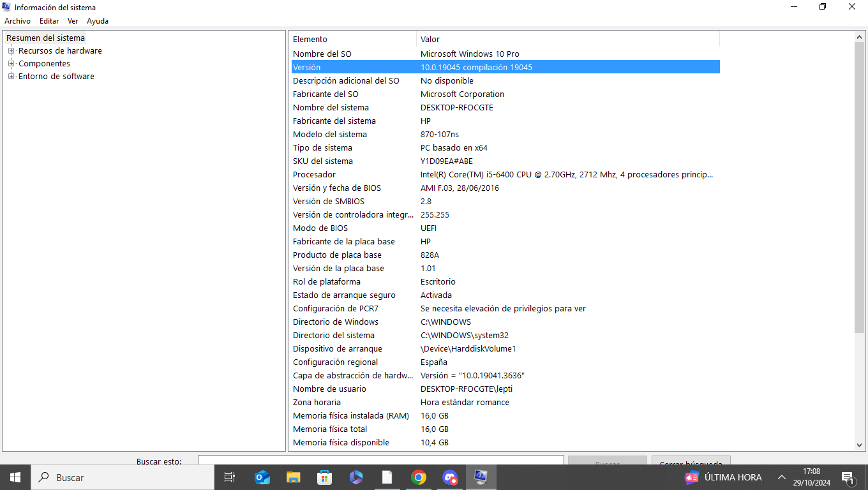Select the Descripción adicional del SO row
The height and width of the screenshot is (490, 868).
coord(505,81)
